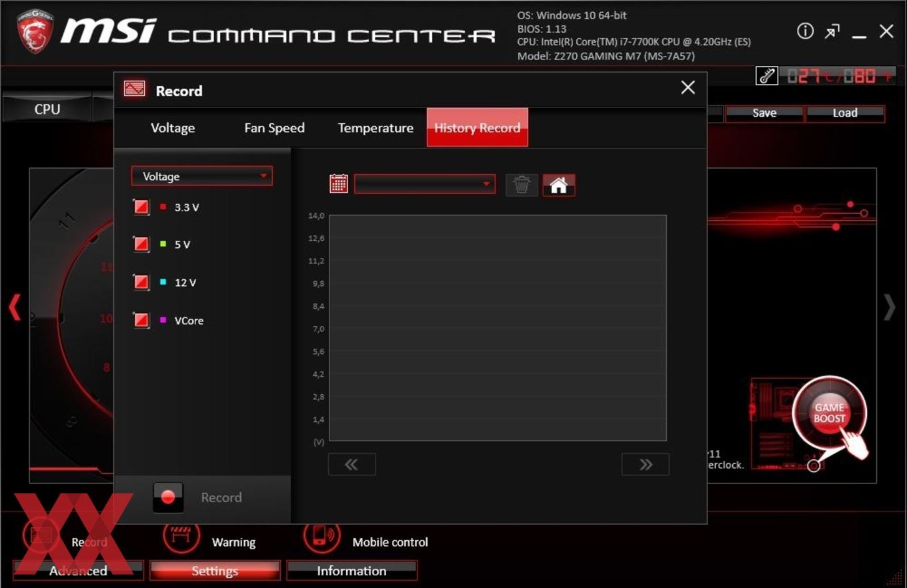Click the Mobile control text label
Viewport: 907px width, 588px height.
(390, 543)
